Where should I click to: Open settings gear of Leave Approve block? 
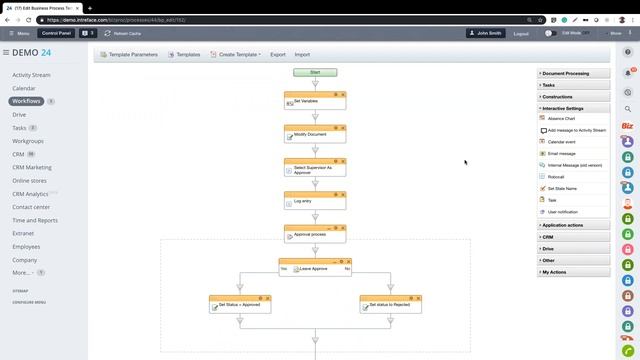coord(342,262)
